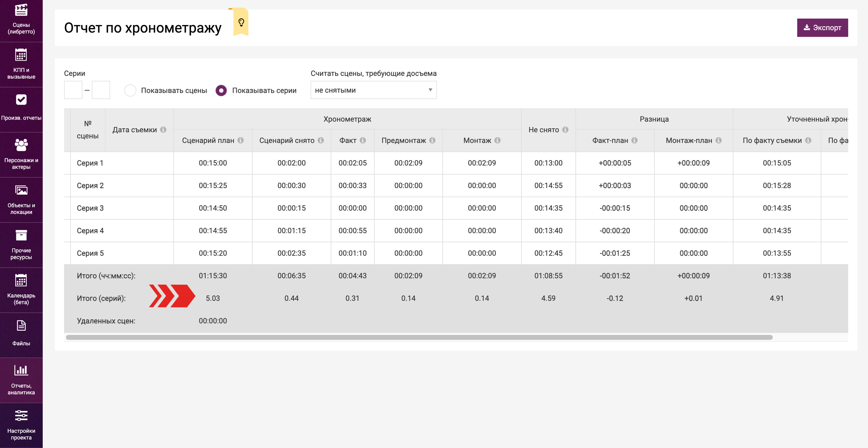Click info icon next to Дата съемки
This screenshot has height=448, width=868.
(164, 130)
